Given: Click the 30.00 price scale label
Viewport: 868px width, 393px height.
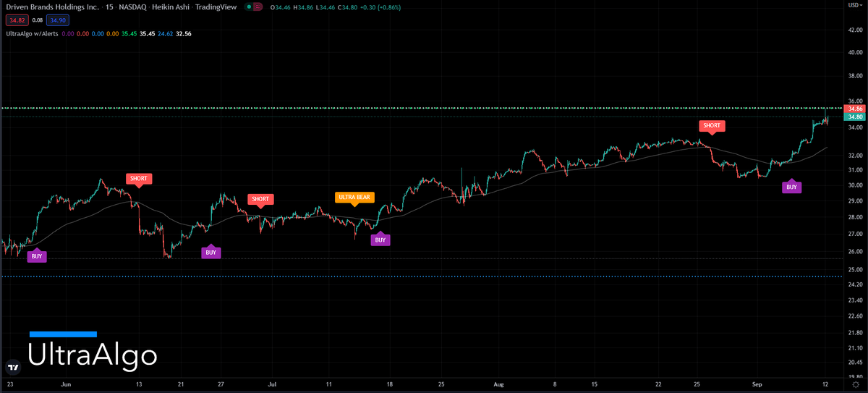Looking at the screenshot, I should [856, 185].
